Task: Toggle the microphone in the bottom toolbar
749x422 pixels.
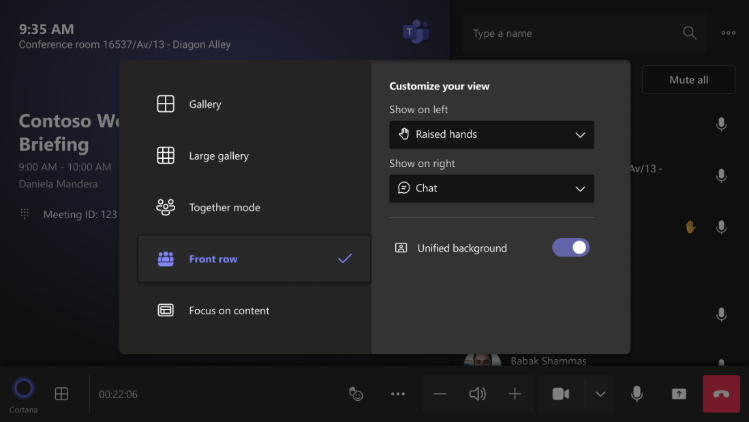Action: point(637,394)
